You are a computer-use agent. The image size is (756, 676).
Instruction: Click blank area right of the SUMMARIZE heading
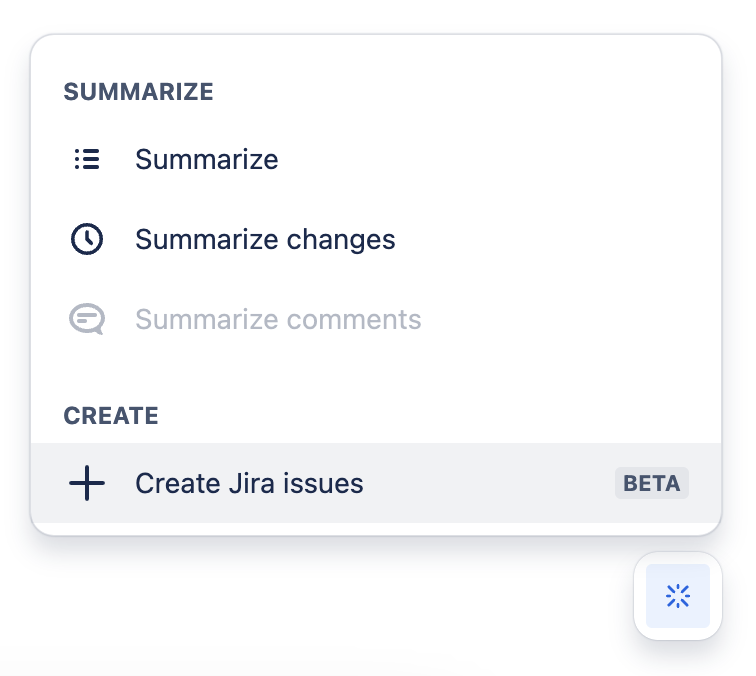coord(450,93)
